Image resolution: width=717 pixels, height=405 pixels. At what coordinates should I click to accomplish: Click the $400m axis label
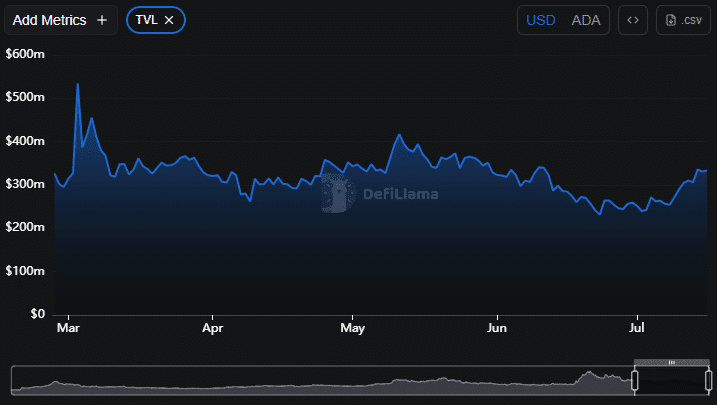coord(25,141)
